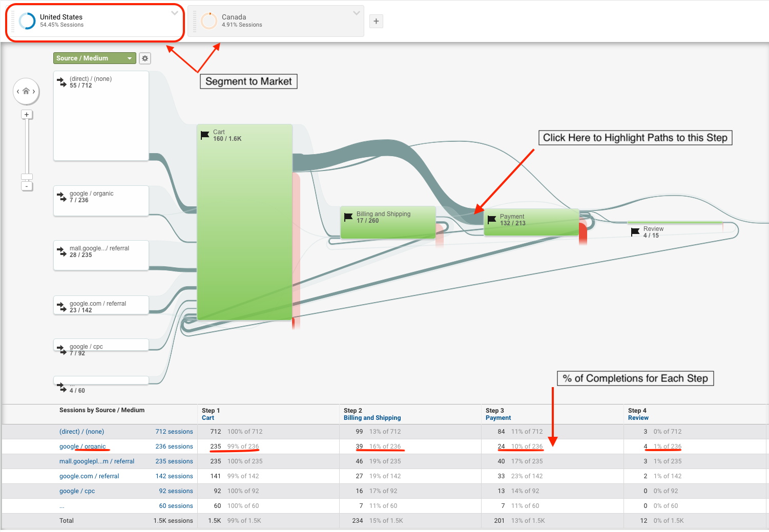The image size is (769, 532).
Task: Zoom out using the minus icon
Action: coord(27,186)
